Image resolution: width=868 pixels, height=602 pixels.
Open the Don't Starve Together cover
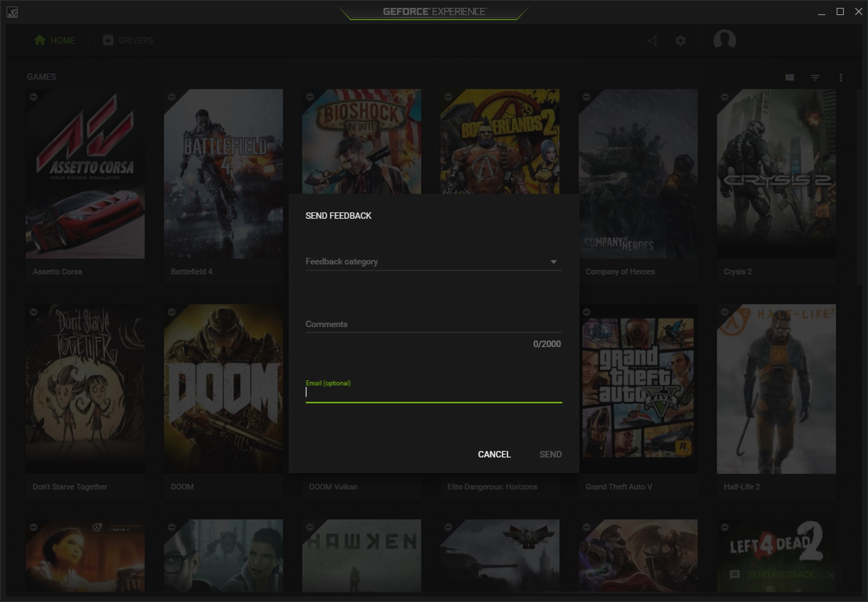pyautogui.click(x=85, y=389)
